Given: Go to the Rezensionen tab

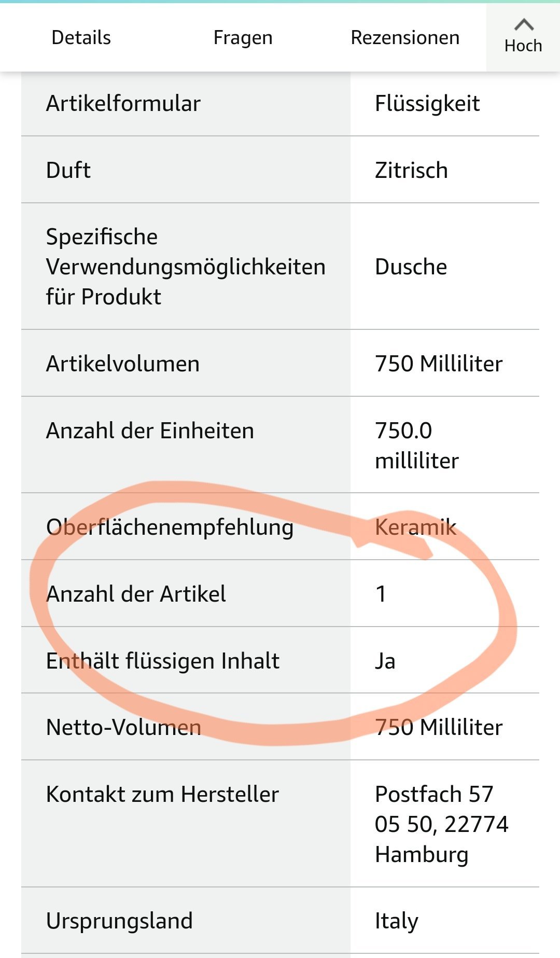Looking at the screenshot, I should [x=405, y=38].
